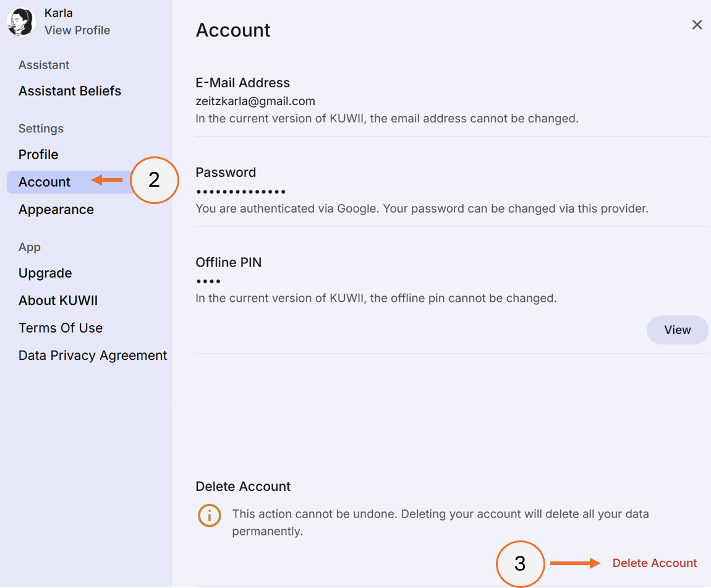View the Terms Of Use
The height and width of the screenshot is (588, 711).
coord(61,328)
